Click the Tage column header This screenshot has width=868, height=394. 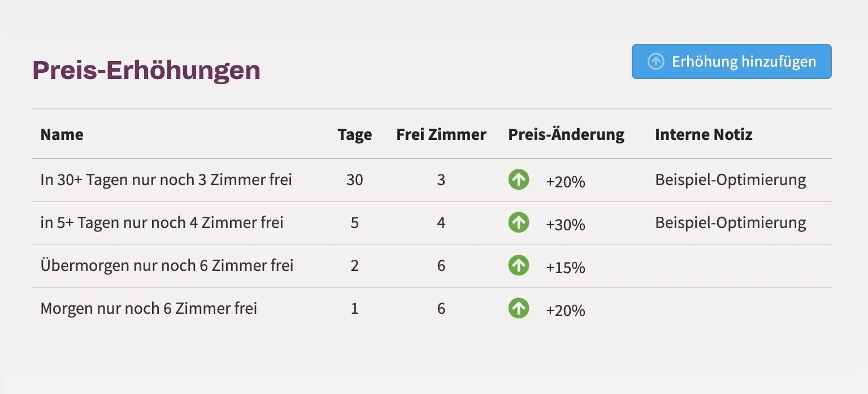click(x=355, y=134)
